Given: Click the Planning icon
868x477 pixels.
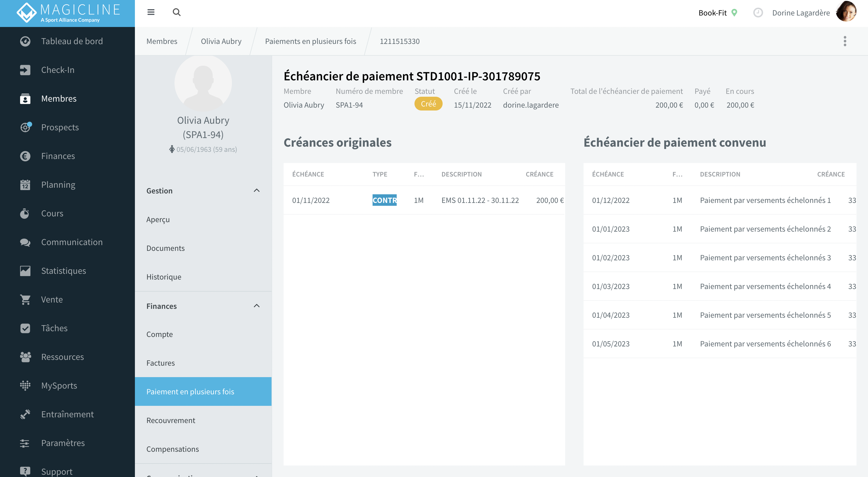Looking at the screenshot, I should (x=25, y=185).
